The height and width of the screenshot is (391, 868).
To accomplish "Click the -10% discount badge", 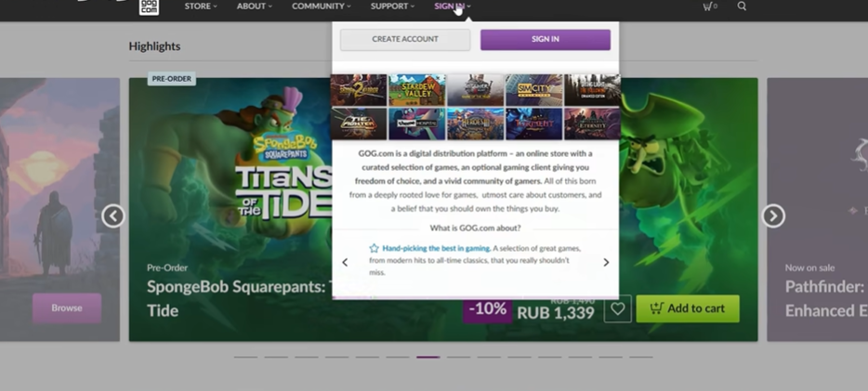I will [x=487, y=308].
